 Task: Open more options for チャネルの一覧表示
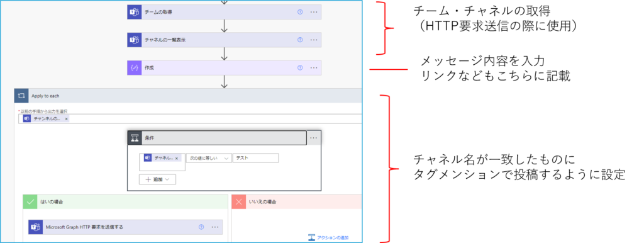tap(314, 40)
